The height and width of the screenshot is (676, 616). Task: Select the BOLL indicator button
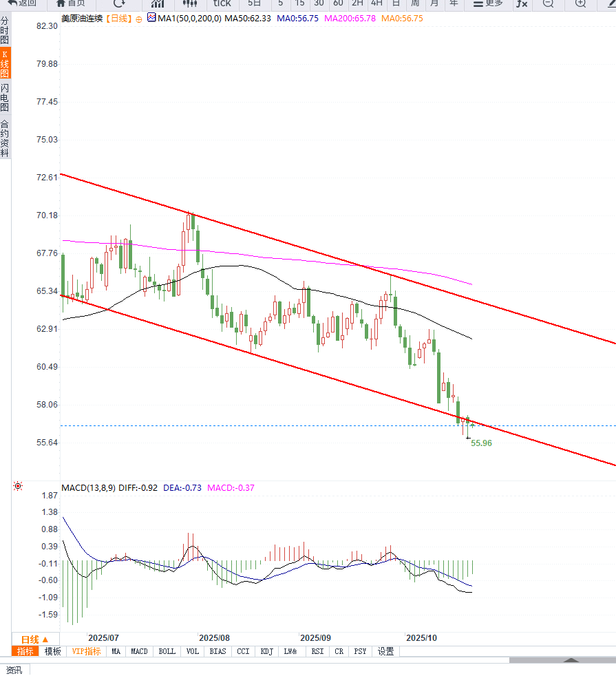167,651
